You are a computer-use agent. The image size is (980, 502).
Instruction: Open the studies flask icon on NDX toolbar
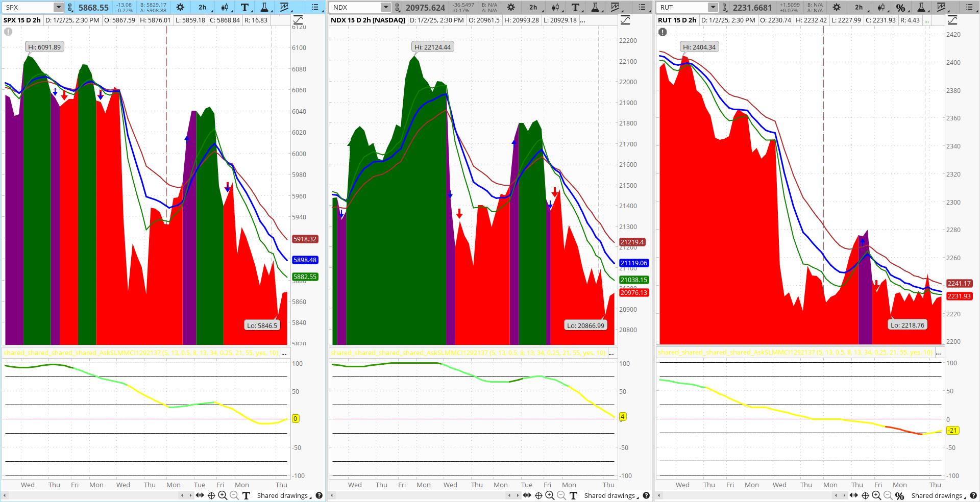click(x=595, y=8)
